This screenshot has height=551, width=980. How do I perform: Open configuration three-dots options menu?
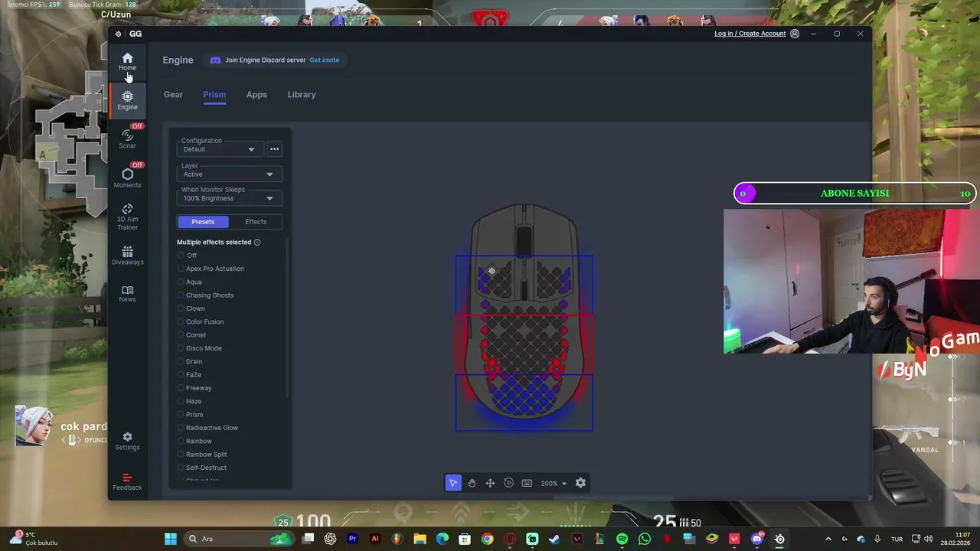click(x=274, y=149)
